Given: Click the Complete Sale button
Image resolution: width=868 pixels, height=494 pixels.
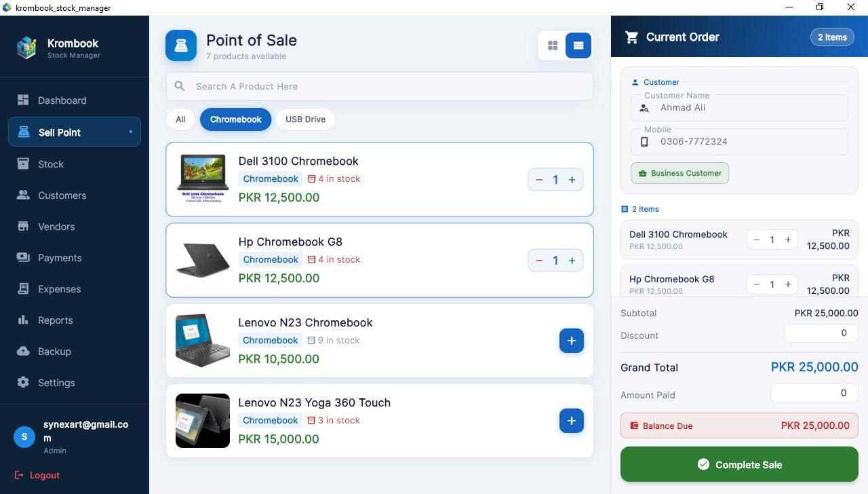Looking at the screenshot, I should 739,465.
